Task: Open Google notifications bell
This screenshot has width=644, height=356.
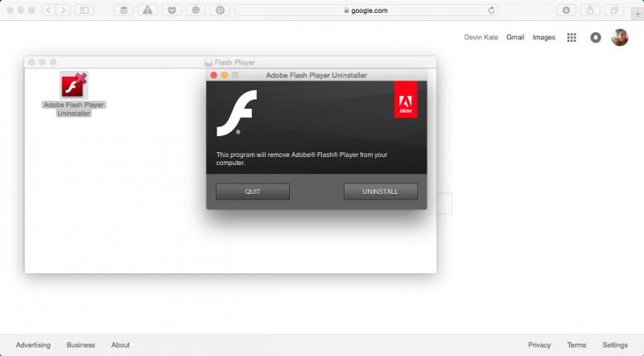Action: click(596, 37)
